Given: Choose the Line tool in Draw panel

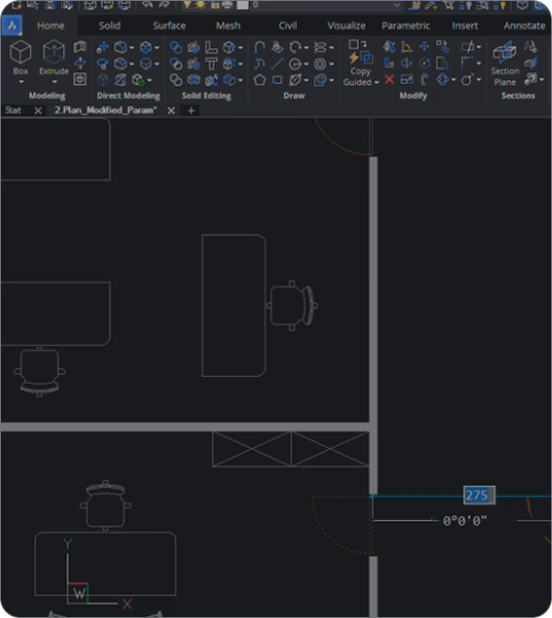Looking at the screenshot, I should tap(277, 63).
